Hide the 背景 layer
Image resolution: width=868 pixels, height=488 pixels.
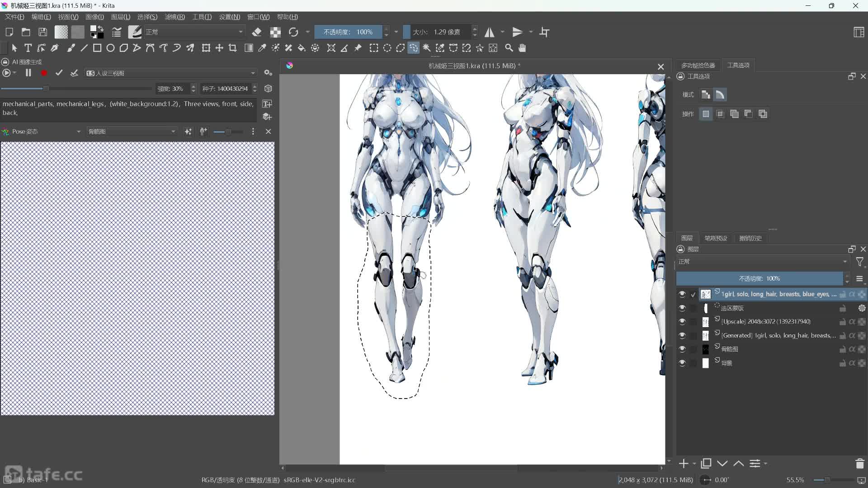coord(682,363)
